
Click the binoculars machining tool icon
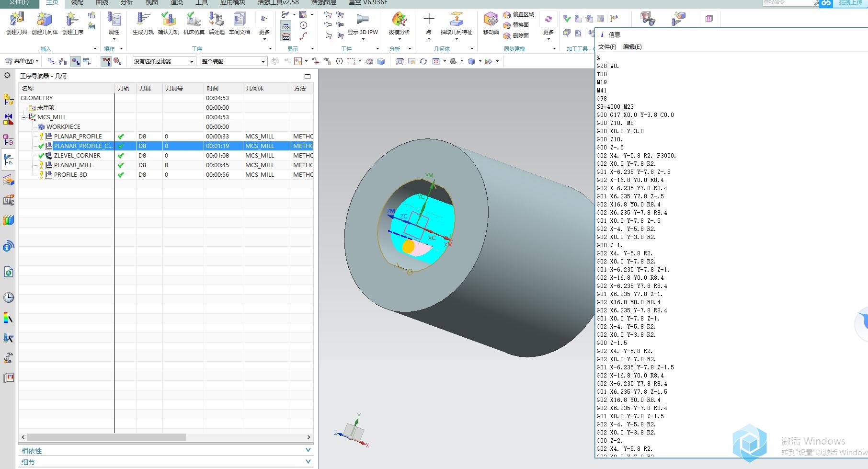click(648, 19)
